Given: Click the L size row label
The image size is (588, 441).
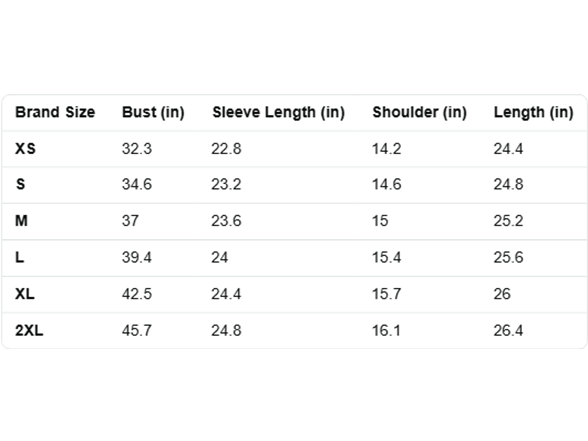Looking at the screenshot, I should (x=20, y=257).
